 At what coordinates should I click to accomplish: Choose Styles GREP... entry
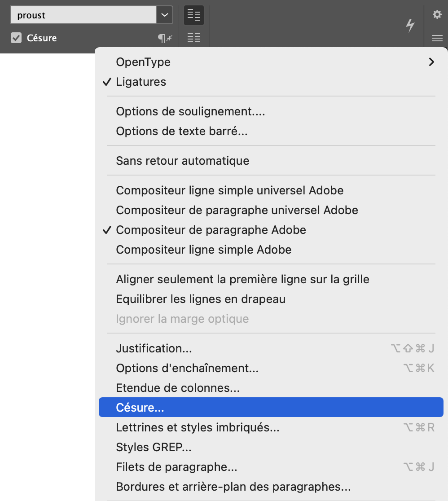pos(154,447)
